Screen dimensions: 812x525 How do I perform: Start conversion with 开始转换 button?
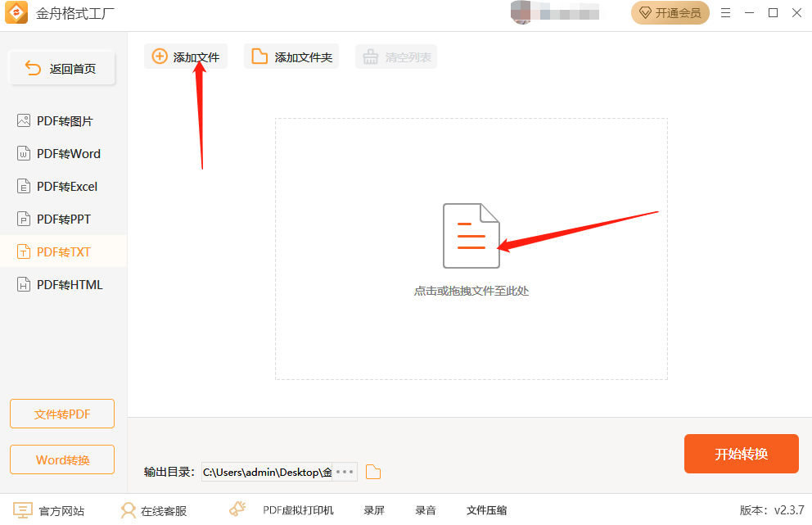(741, 454)
